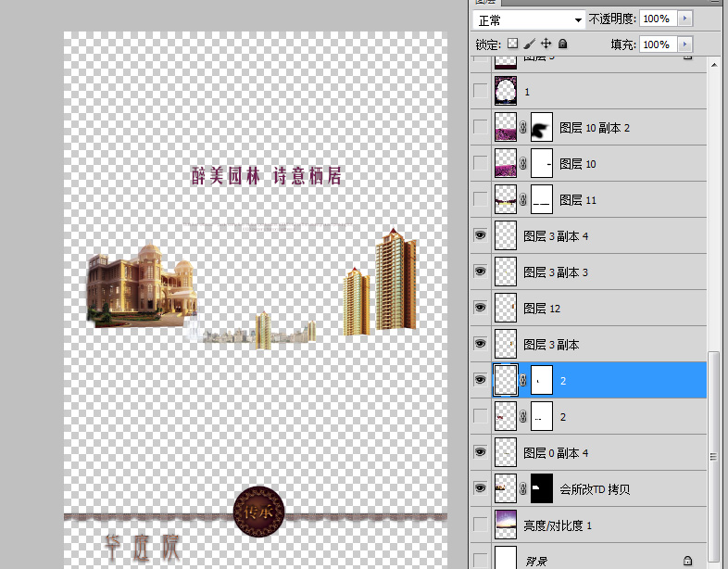Show the 背景 background layer
Screen dimensions: 728x569
480,560
